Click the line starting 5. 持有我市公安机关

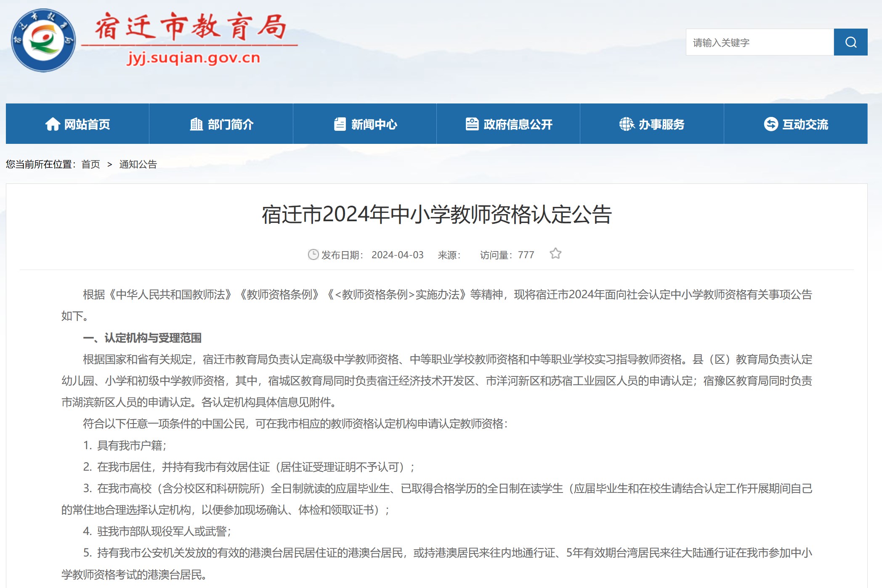(x=437, y=563)
